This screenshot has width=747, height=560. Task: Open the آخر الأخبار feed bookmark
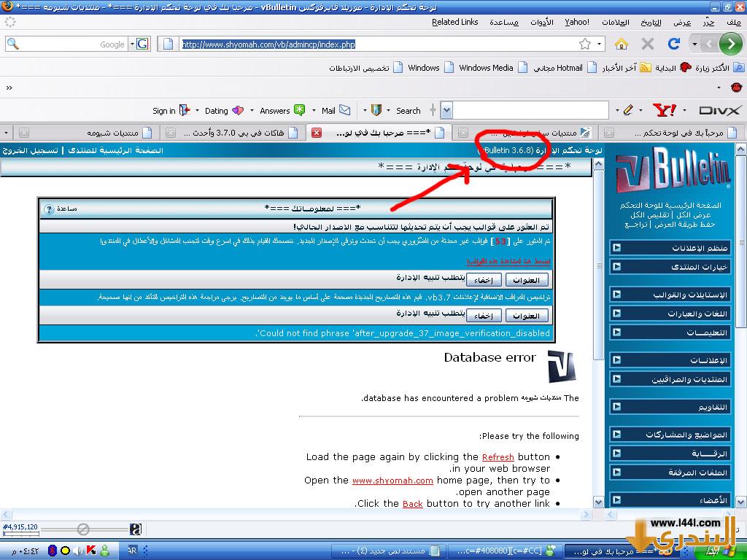625,68
